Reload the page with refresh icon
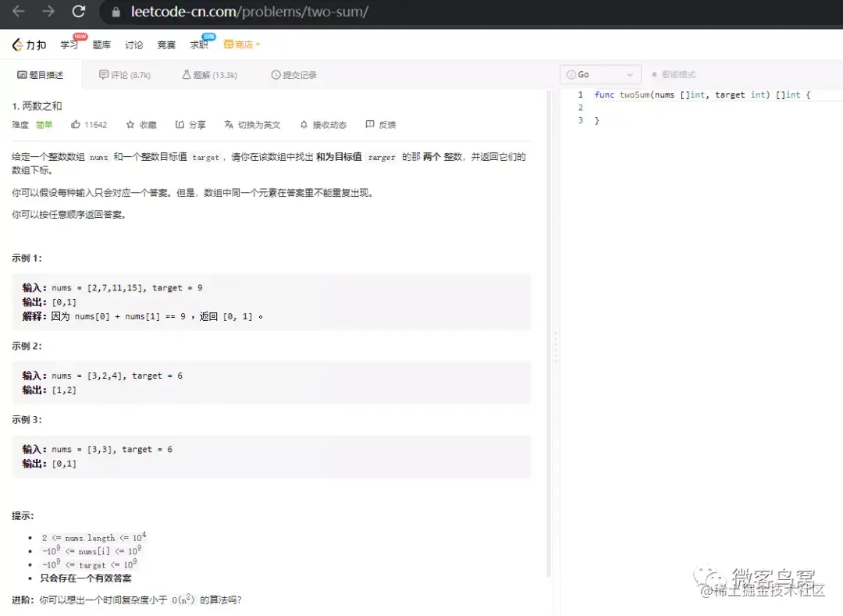Image resolution: width=843 pixels, height=616 pixels. click(x=79, y=11)
